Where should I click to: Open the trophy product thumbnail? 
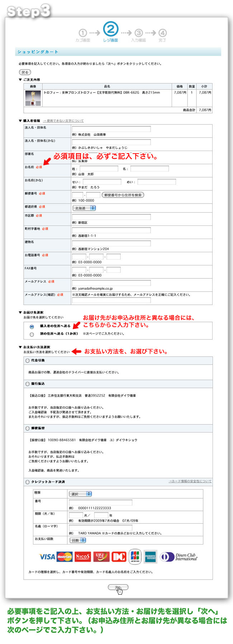[33, 98]
